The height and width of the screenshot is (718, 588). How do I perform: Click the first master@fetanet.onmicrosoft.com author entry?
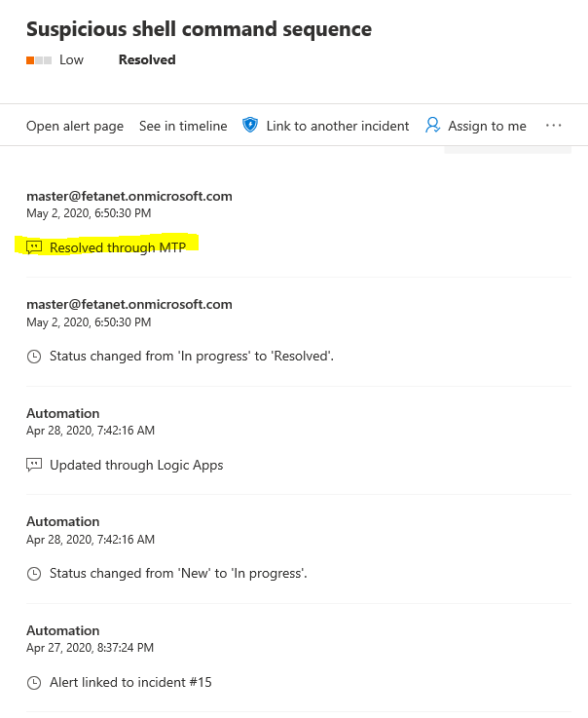tap(129, 196)
